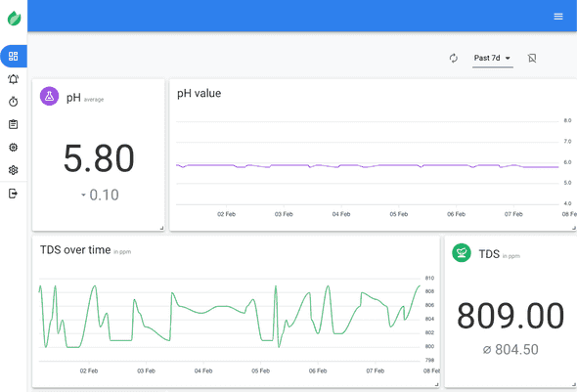Click resize handle of pH average card

pyautogui.click(x=161, y=229)
